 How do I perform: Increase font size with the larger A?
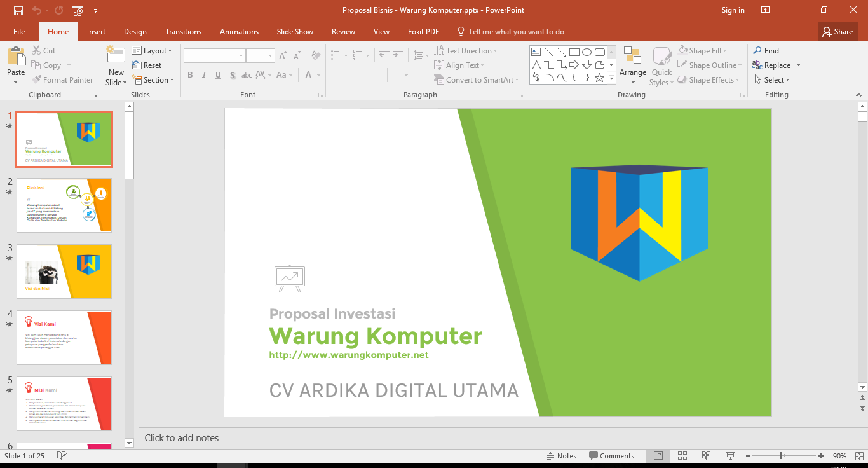283,56
